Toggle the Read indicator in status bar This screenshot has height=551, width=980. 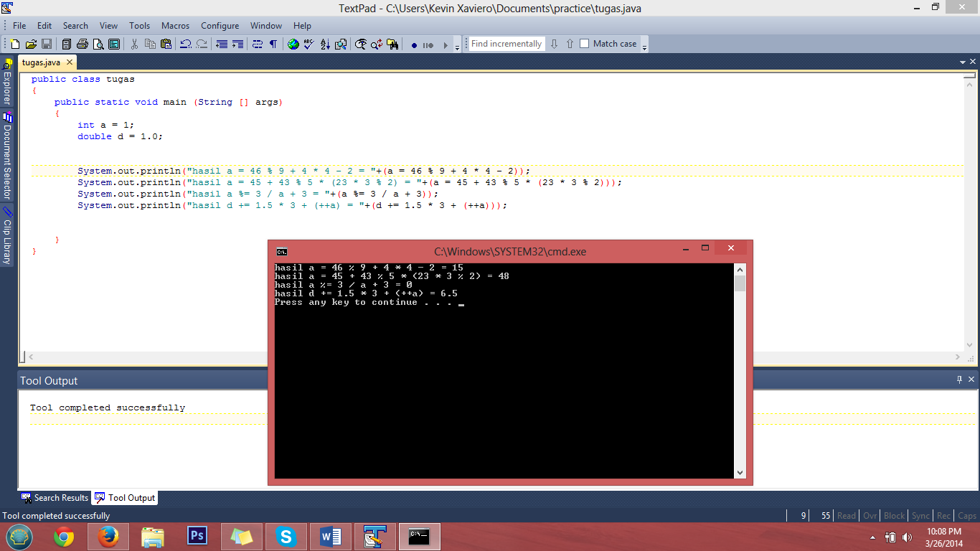click(x=847, y=516)
